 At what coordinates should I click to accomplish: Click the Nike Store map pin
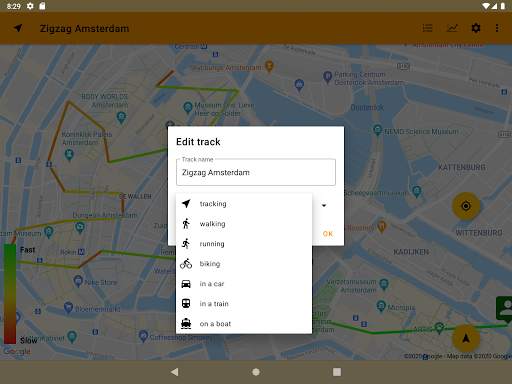point(78,281)
